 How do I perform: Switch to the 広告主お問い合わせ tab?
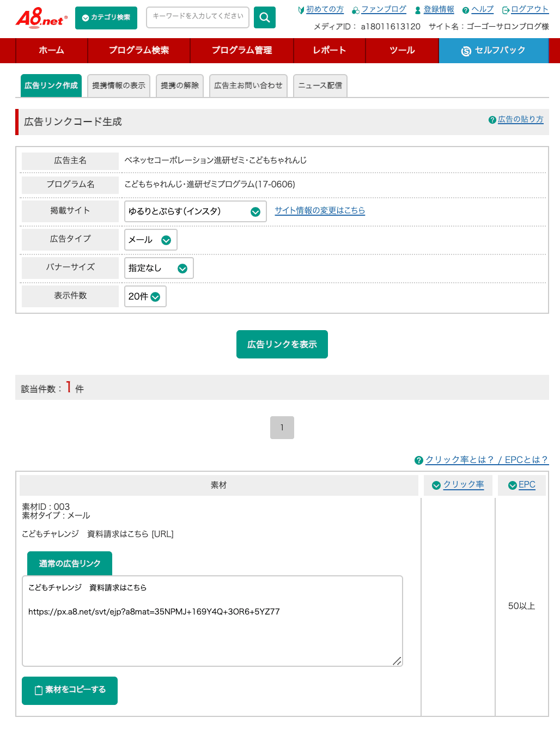(248, 86)
